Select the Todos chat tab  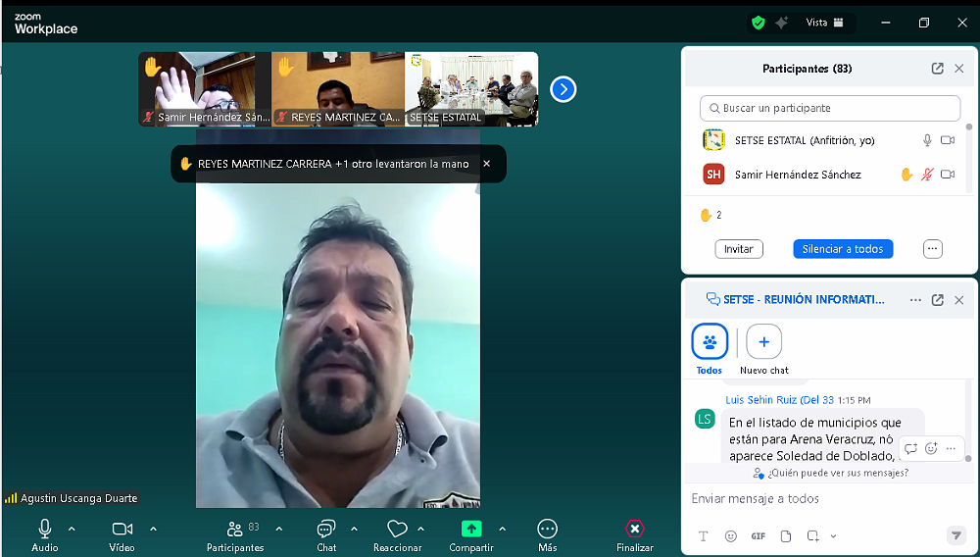click(710, 342)
